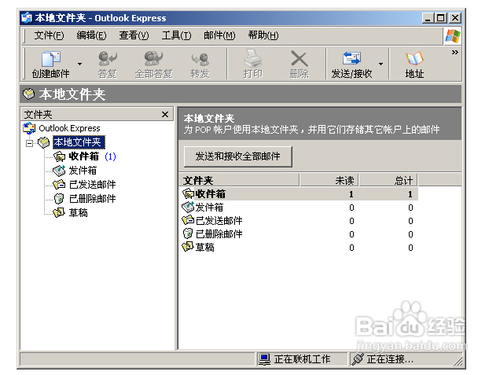This screenshot has height=375, width=500.
Task: Open Drafts (草稿) in folder tree
Action: (x=78, y=213)
